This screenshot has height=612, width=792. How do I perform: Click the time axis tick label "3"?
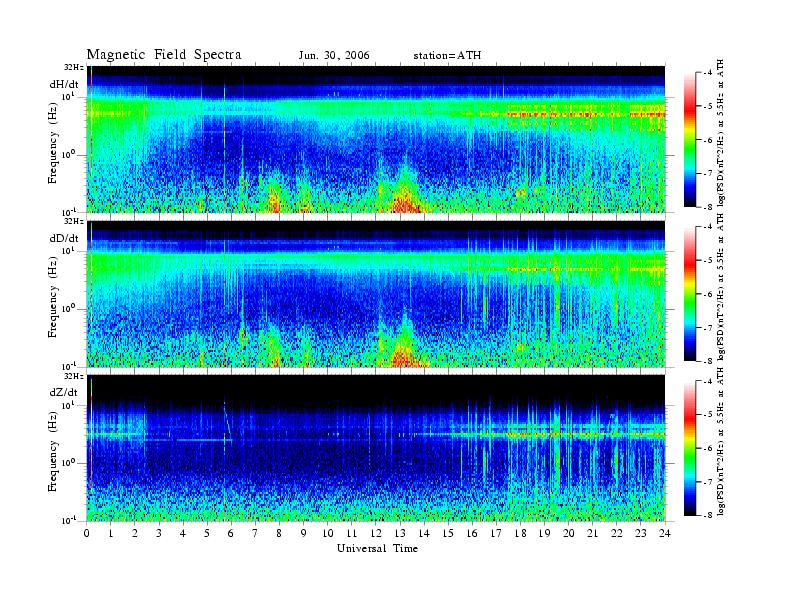click(159, 534)
